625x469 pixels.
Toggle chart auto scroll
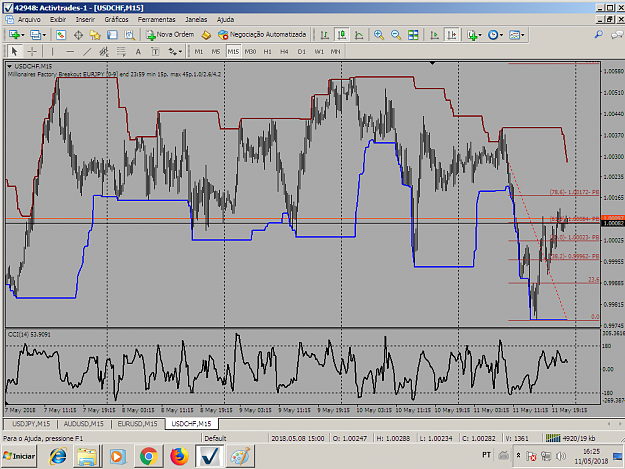pos(434,35)
